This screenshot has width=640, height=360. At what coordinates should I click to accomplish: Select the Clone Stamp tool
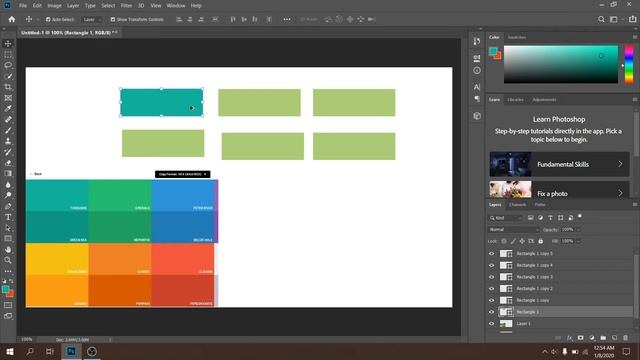pyautogui.click(x=8, y=141)
